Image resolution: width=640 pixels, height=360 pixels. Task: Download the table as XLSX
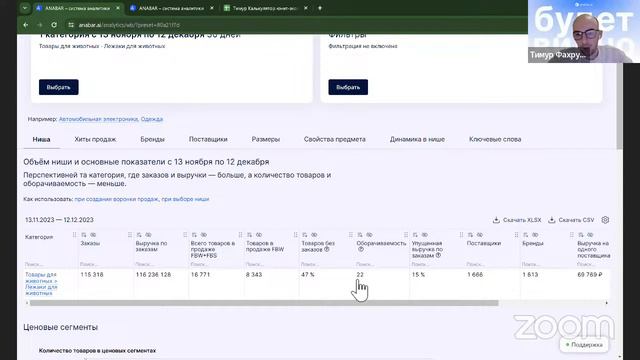click(x=517, y=220)
